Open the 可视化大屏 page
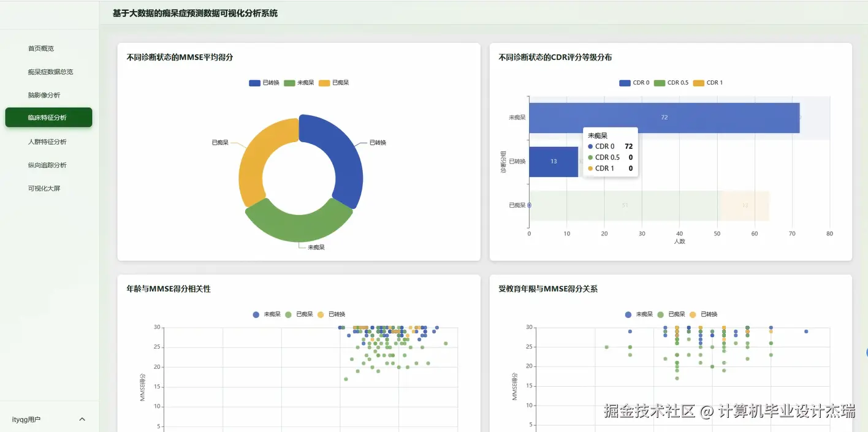 pos(44,188)
